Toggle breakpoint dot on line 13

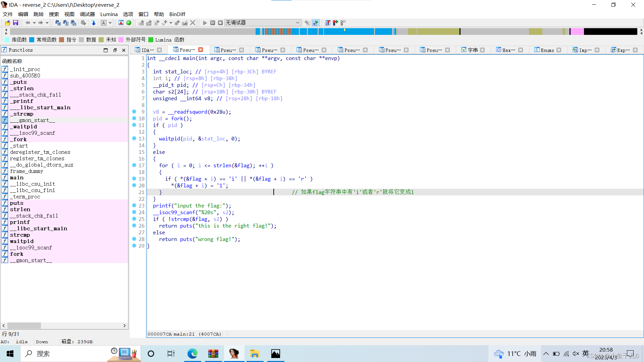pyautogui.click(x=134, y=138)
